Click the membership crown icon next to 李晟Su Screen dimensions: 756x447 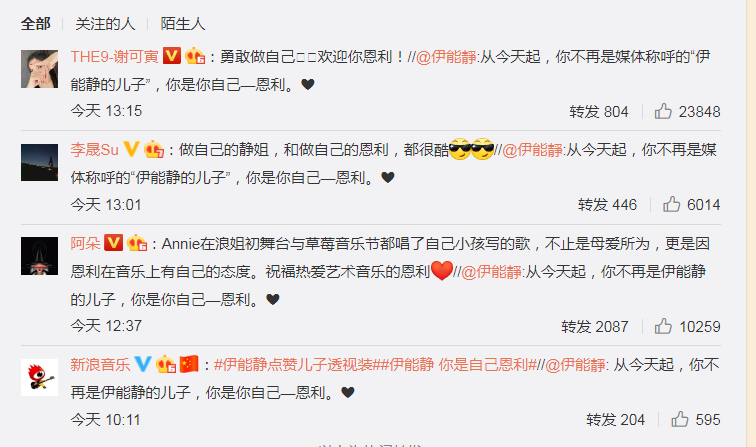154,149
